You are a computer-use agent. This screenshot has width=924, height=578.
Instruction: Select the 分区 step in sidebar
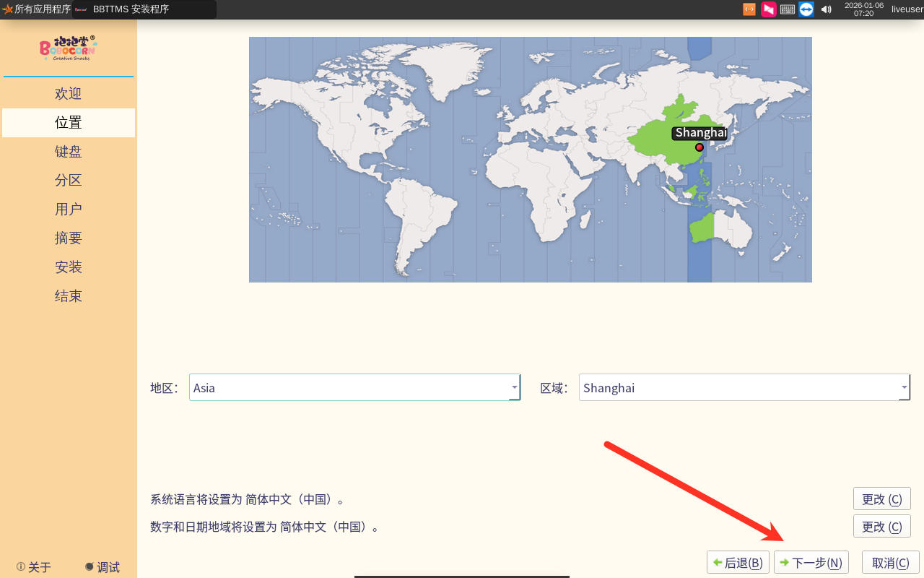[x=69, y=181]
